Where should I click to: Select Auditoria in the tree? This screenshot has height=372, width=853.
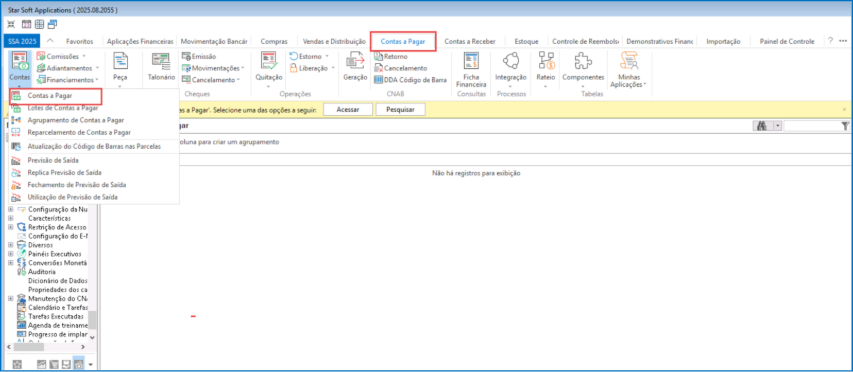(x=41, y=271)
